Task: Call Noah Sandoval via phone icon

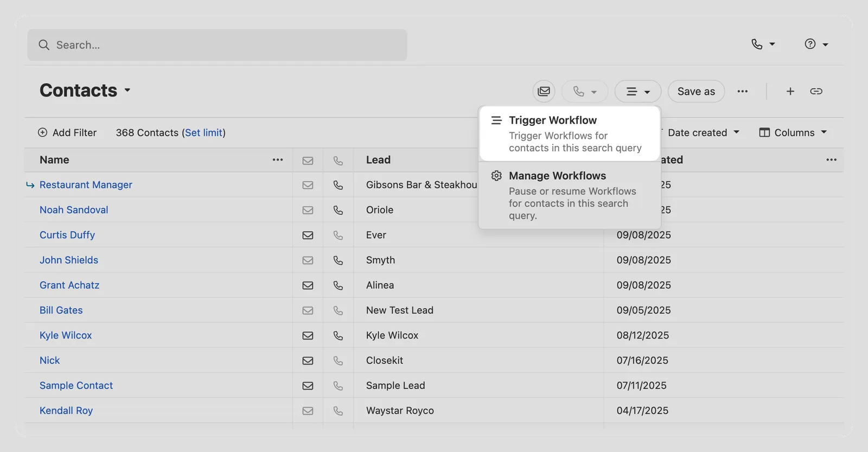Action: click(338, 209)
